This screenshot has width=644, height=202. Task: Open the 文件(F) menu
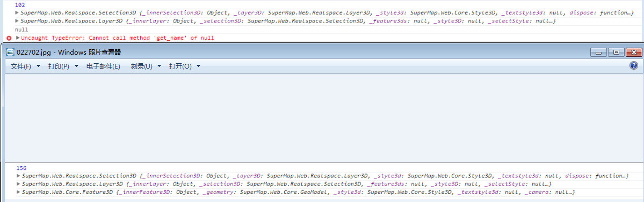point(25,66)
